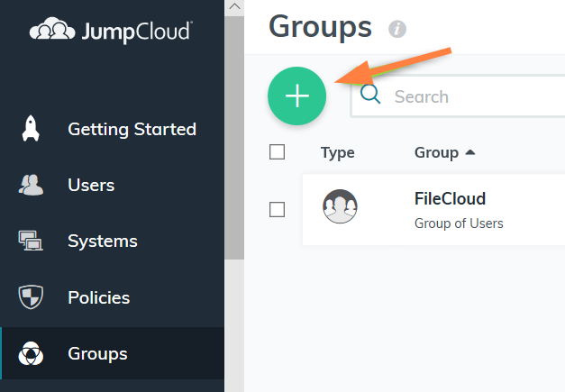This screenshot has width=565, height=392.
Task: Toggle the Group column sort arrow
Action: pyautogui.click(x=470, y=152)
